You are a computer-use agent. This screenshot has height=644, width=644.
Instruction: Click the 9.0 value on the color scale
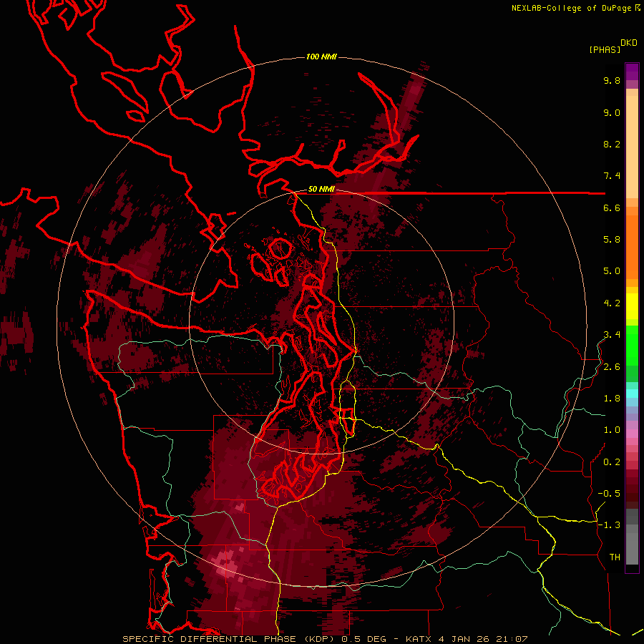612,112
